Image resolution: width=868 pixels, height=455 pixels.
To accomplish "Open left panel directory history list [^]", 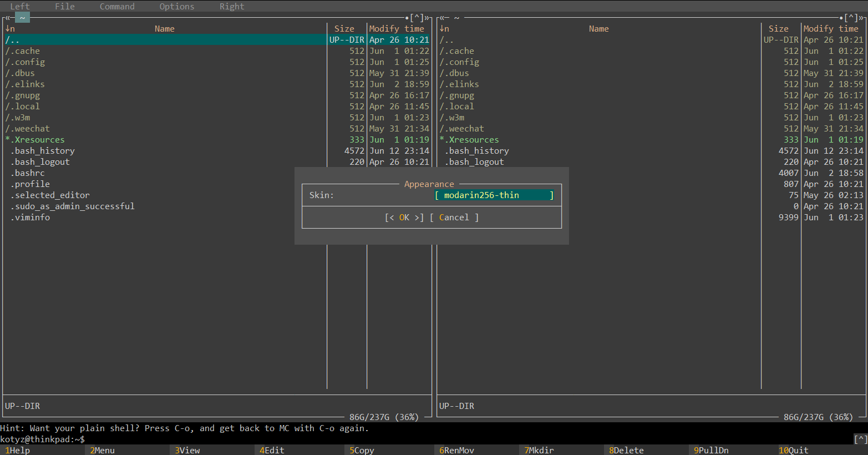I will click(x=417, y=18).
